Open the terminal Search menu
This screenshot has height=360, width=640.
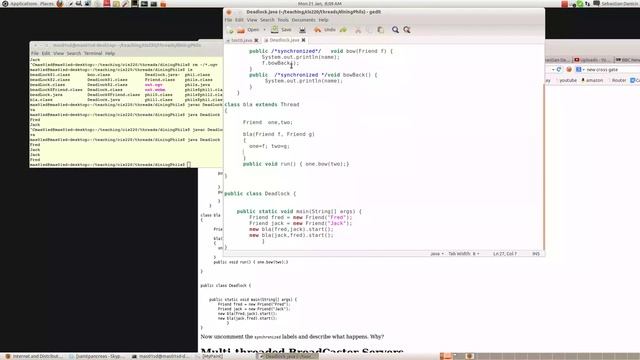pyautogui.click(x=74, y=53)
